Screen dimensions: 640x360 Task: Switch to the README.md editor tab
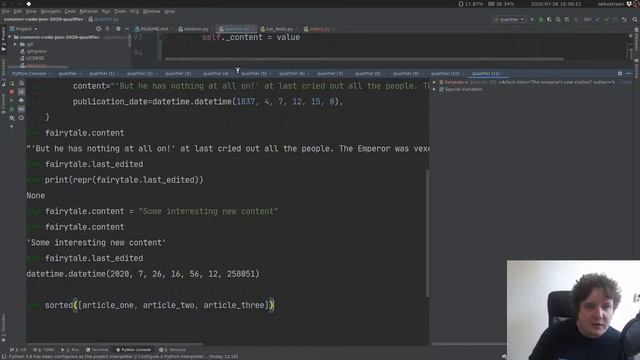(x=151, y=29)
